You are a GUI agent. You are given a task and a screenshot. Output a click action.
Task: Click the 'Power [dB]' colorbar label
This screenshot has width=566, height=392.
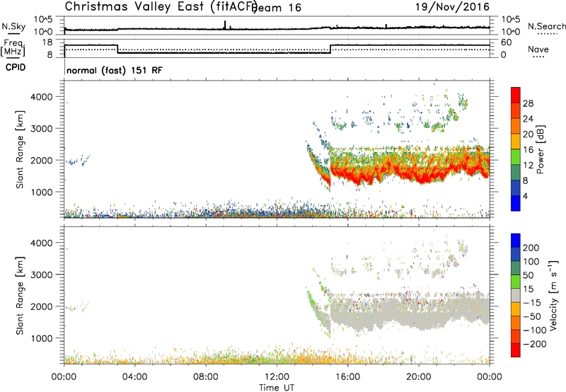click(x=541, y=149)
